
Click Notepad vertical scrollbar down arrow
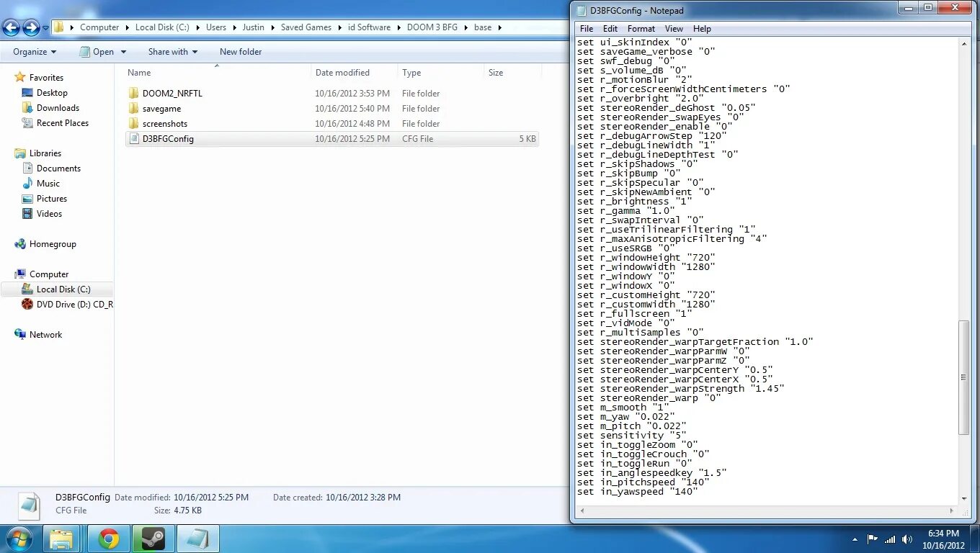(x=964, y=498)
